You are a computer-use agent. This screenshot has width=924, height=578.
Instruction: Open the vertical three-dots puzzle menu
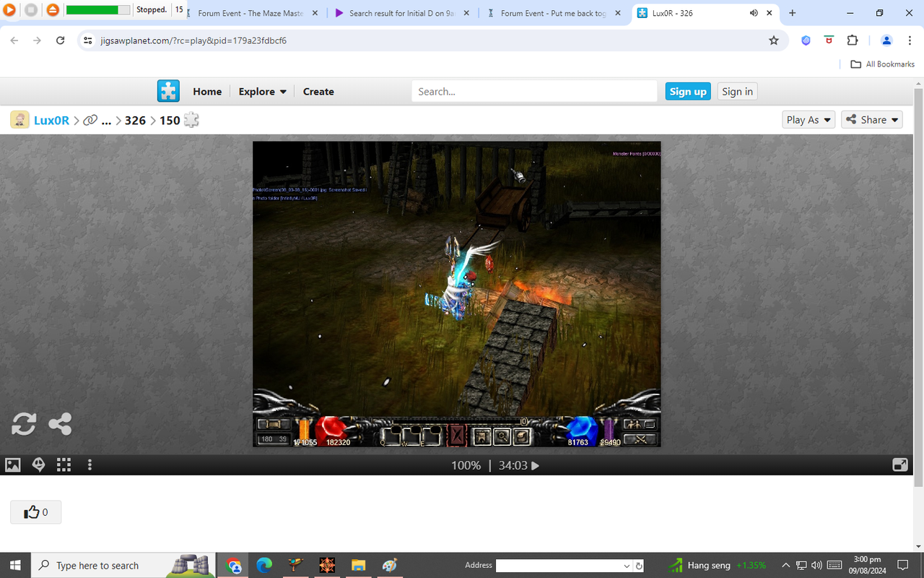(x=90, y=465)
